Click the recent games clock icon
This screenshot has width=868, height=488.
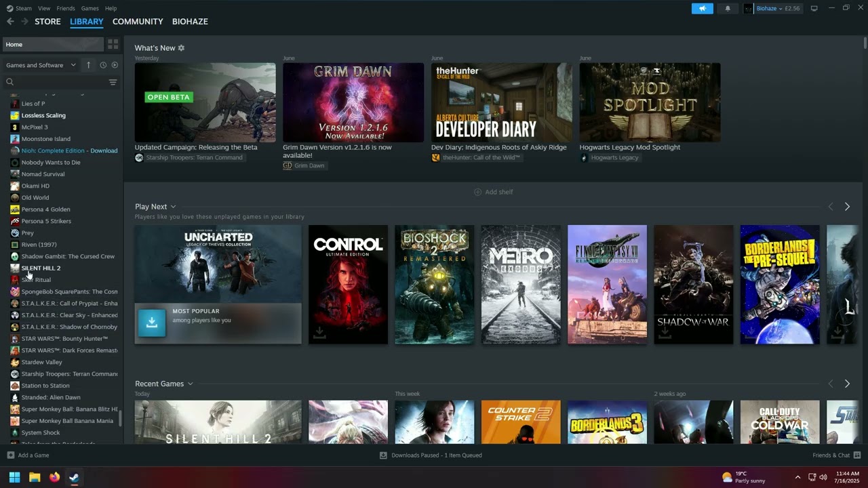pos(102,64)
